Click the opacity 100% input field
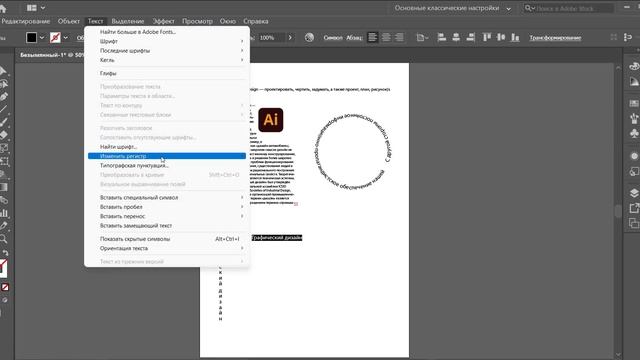The width and height of the screenshot is (640, 360). pyautogui.click(x=271, y=38)
